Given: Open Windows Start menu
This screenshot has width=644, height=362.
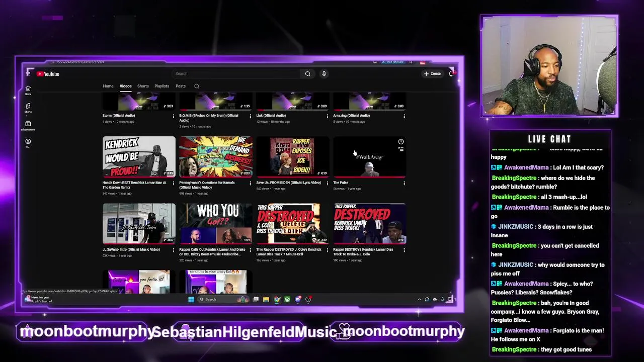Looking at the screenshot, I should click(x=191, y=299).
